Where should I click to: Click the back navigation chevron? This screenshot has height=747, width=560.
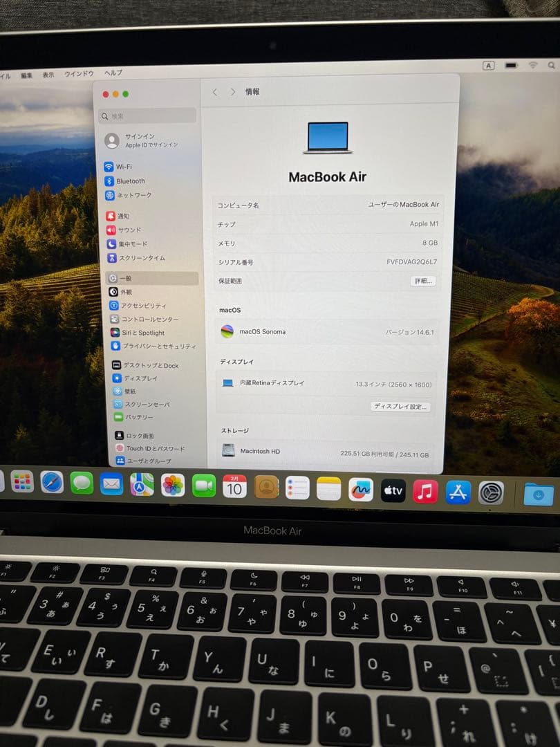(214, 92)
